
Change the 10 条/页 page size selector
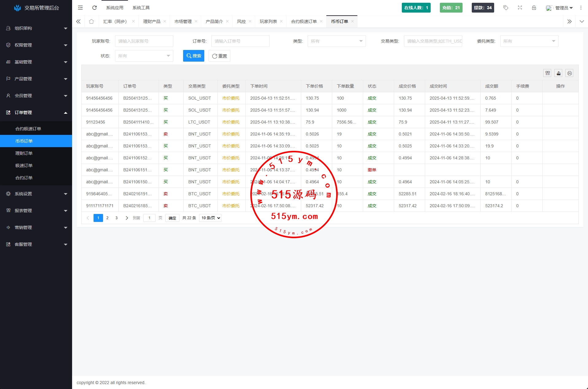coord(210,218)
